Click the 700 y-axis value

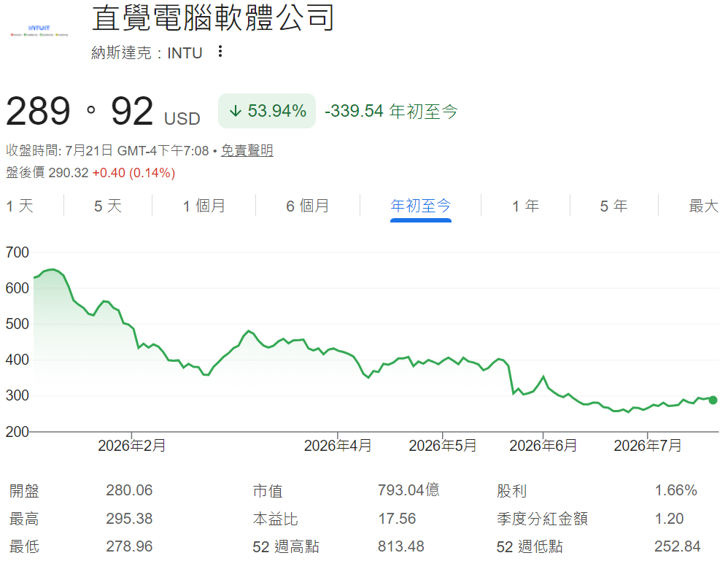tap(18, 252)
